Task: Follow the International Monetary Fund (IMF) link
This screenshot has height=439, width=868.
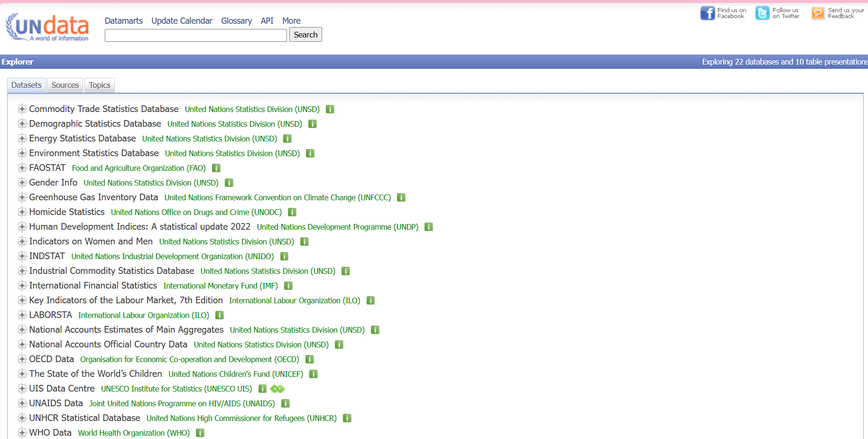Action: tap(221, 286)
